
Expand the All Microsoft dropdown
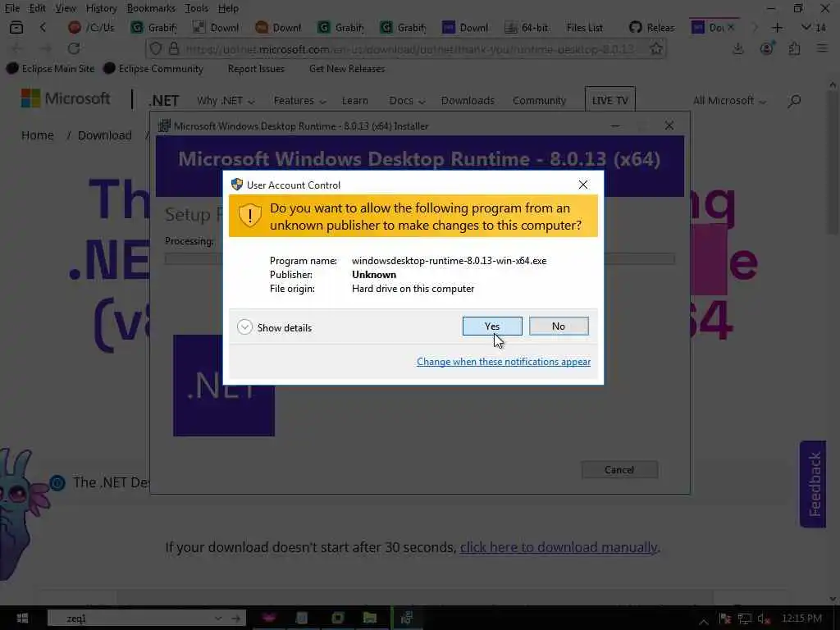pyautogui.click(x=729, y=100)
